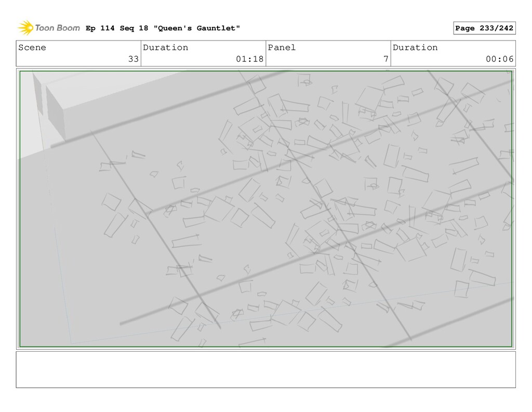Click the scene duration value 01:18
The width and height of the screenshot is (532, 412).
click(250, 59)
